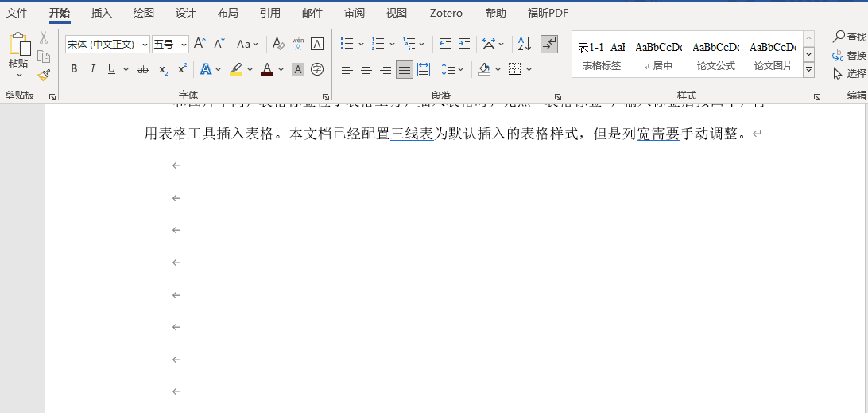The image size is (868, 413).
Task: Toggle Bold formatting
Action: (x=74, y=69)
